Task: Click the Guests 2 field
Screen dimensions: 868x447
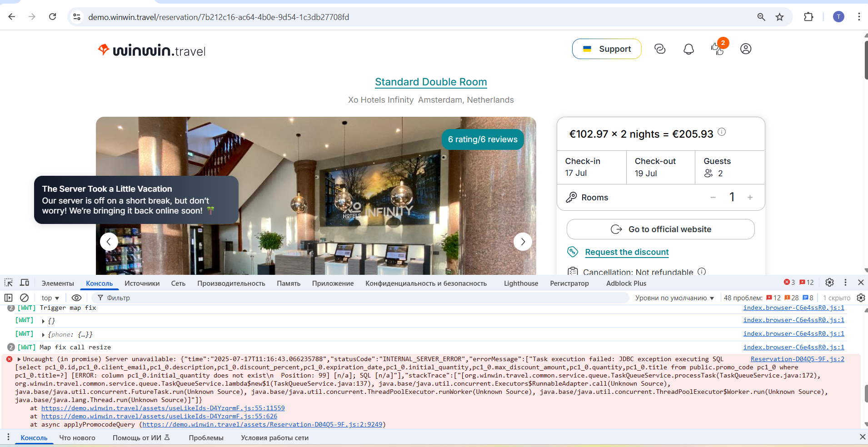Action: (x=730, y=167)
